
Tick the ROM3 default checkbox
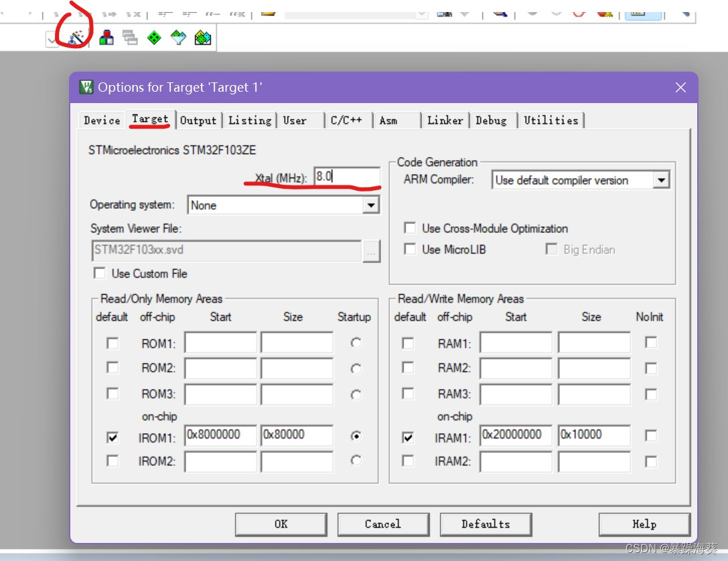pos(113,394)
